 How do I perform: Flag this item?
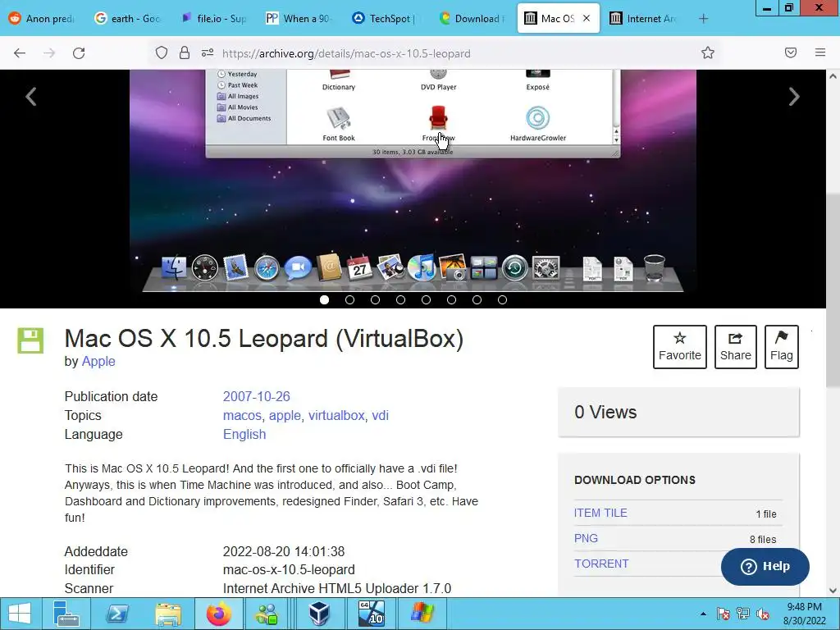[x=782, y=347]
